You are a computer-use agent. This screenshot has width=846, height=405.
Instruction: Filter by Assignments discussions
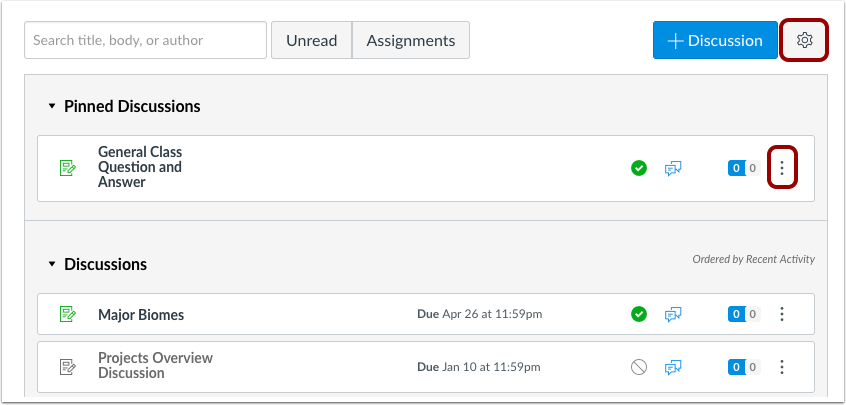(410, 41)
